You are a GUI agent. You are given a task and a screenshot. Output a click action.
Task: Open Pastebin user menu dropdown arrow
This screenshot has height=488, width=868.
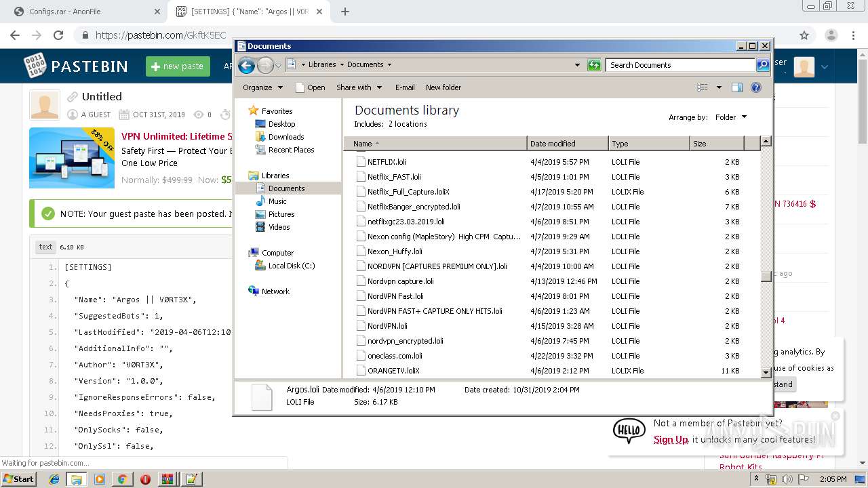(825, 66)
